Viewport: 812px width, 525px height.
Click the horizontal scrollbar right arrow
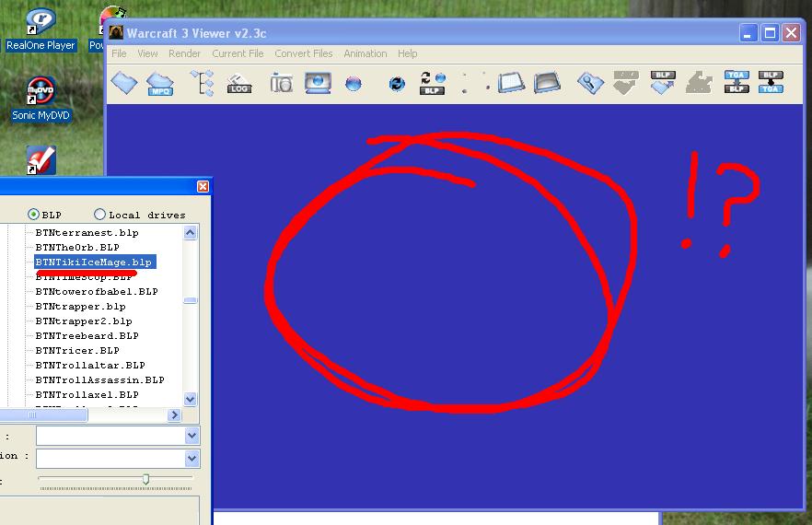pos(174,414)
